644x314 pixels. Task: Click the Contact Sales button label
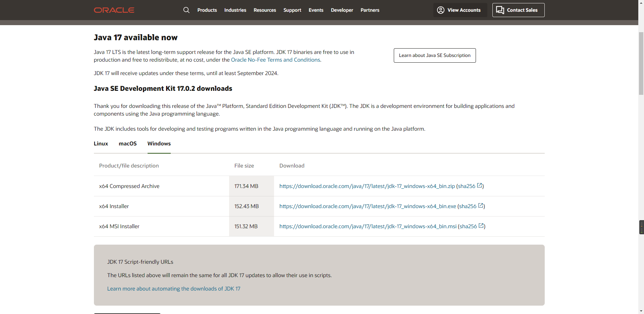point(522,10)
